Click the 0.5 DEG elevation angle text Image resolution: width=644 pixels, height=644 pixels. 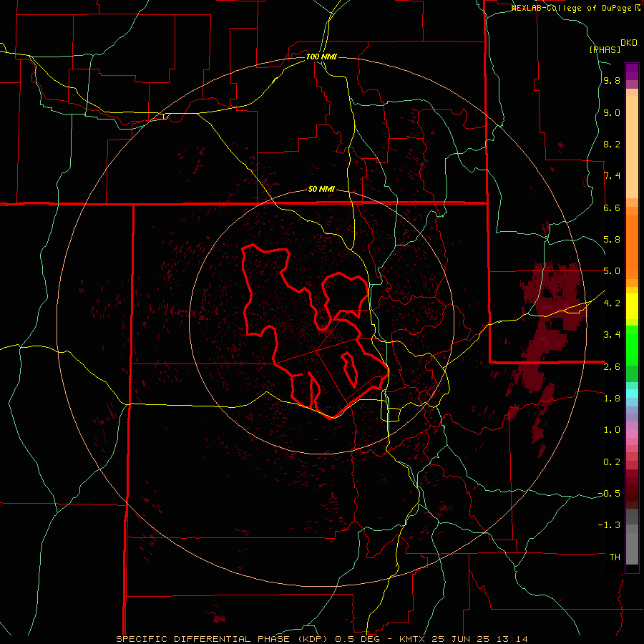coord(358,639)
